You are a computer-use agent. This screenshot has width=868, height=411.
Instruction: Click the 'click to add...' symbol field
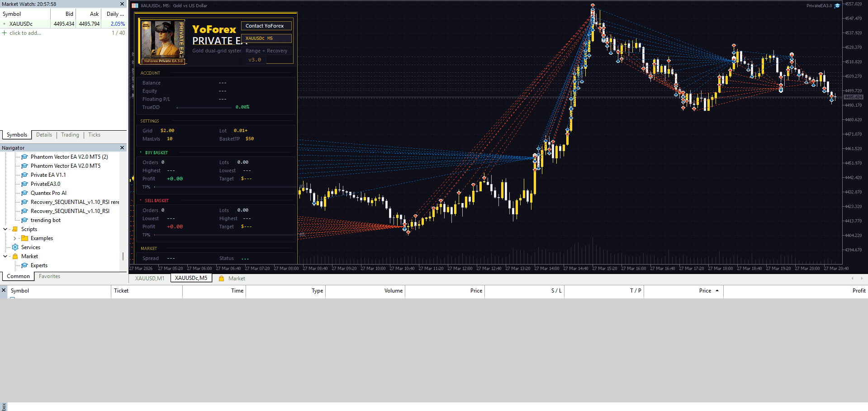pyautogui.click(x=25, y=33)
